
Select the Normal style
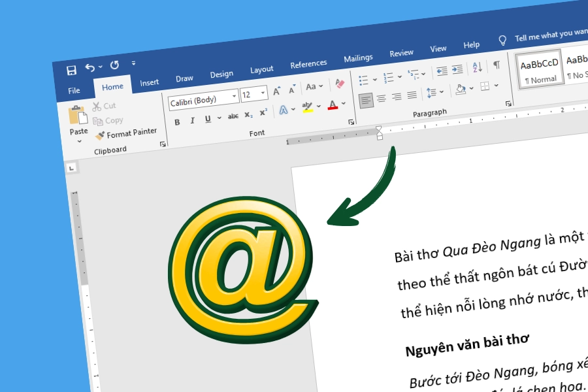coord(540,69)
